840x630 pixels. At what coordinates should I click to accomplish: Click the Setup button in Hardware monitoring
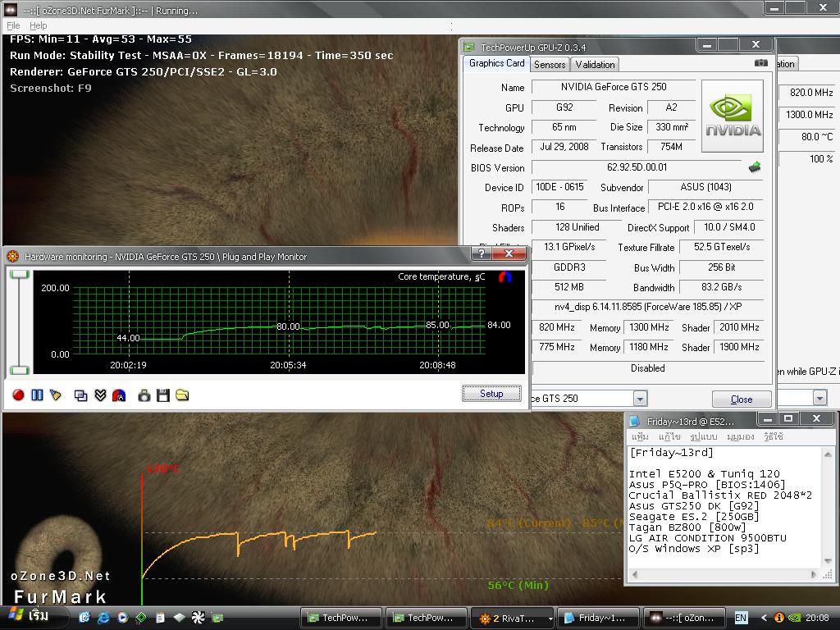491,394
